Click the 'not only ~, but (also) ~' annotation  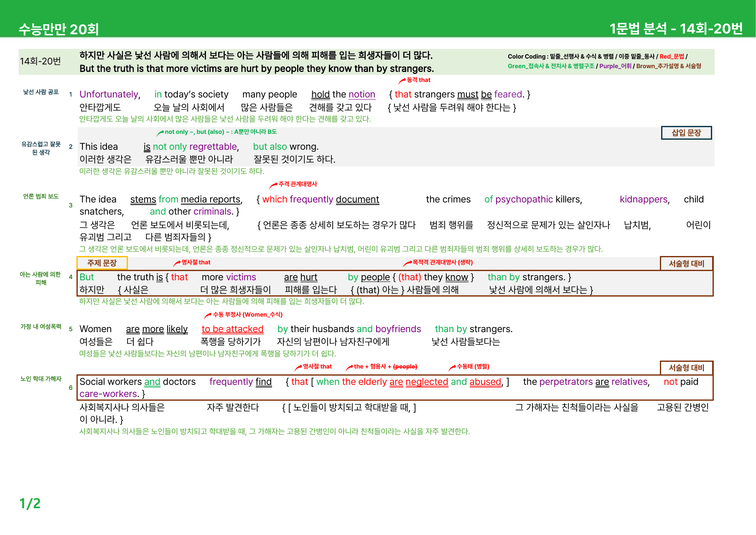221,132
